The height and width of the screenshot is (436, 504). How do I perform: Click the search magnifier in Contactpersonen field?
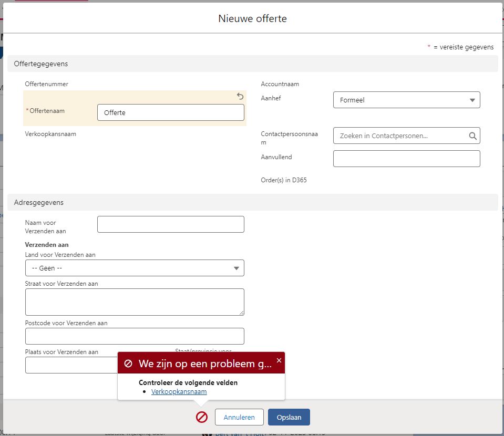coord(472,136)
